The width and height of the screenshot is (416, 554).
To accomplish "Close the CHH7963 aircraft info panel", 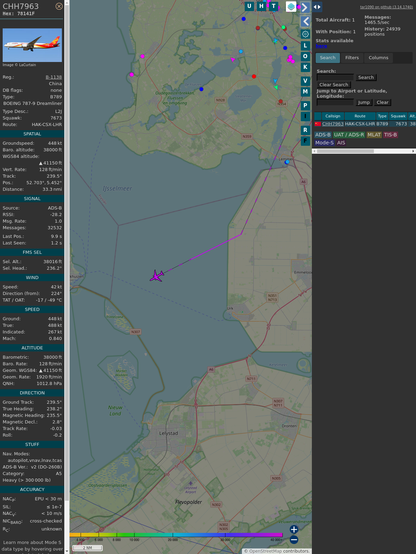I will 59,6.
